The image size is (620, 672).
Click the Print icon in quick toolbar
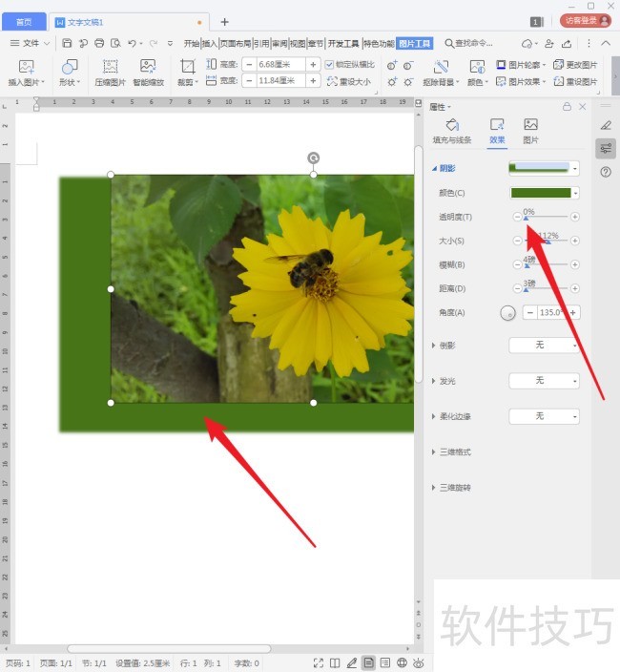(99, 43)
